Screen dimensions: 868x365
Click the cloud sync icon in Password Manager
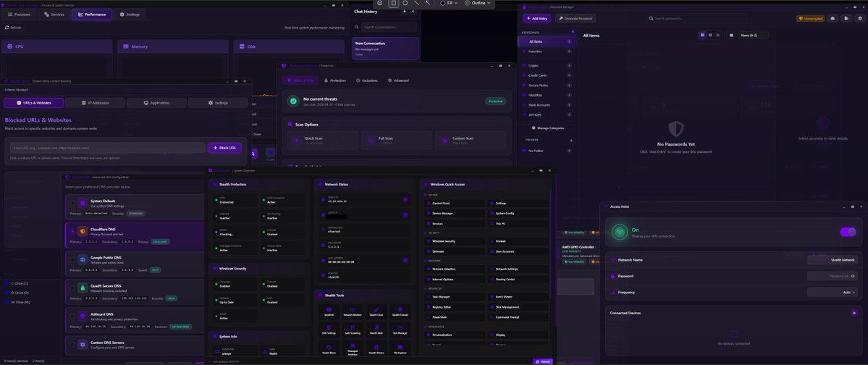pyautogui.click(x=833, y=18)
